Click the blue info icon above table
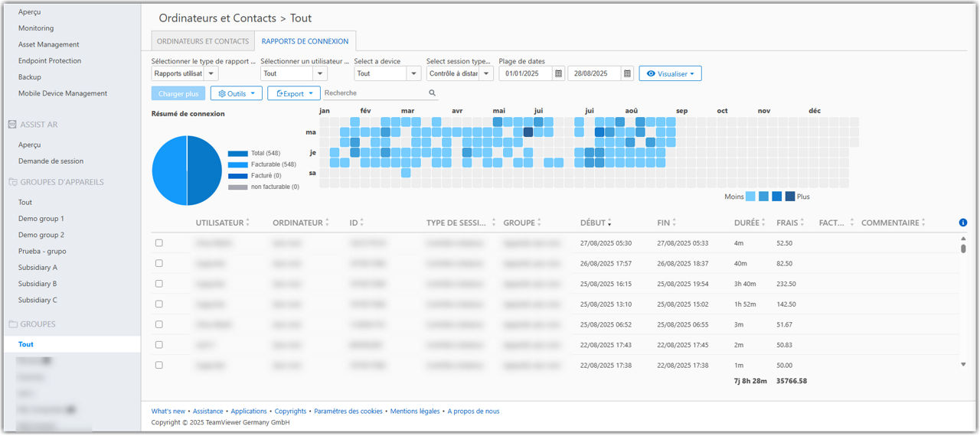Screen dimensions: 980x436 click(x=963, y=223)
